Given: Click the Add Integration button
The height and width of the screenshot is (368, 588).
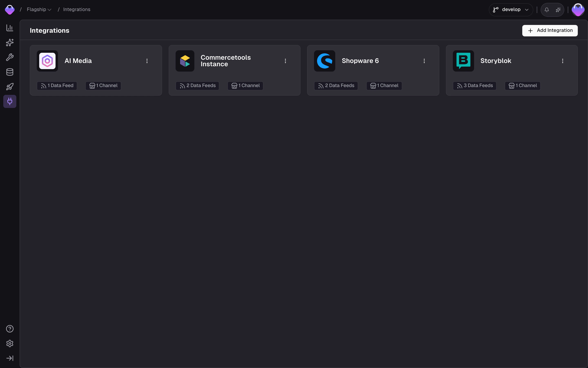Looking at the screenshot, I should point(550,30).
